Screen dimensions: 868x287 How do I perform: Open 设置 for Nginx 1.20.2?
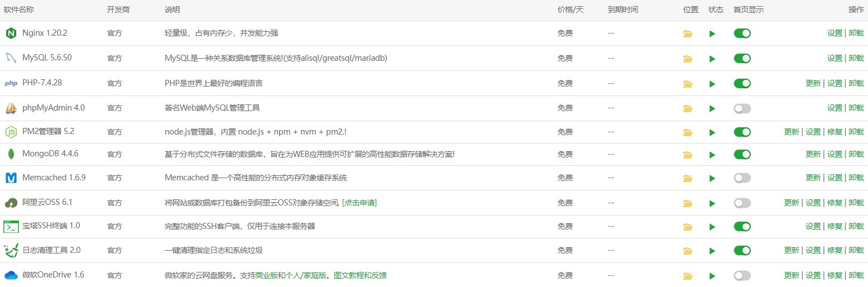pos(835,34)
